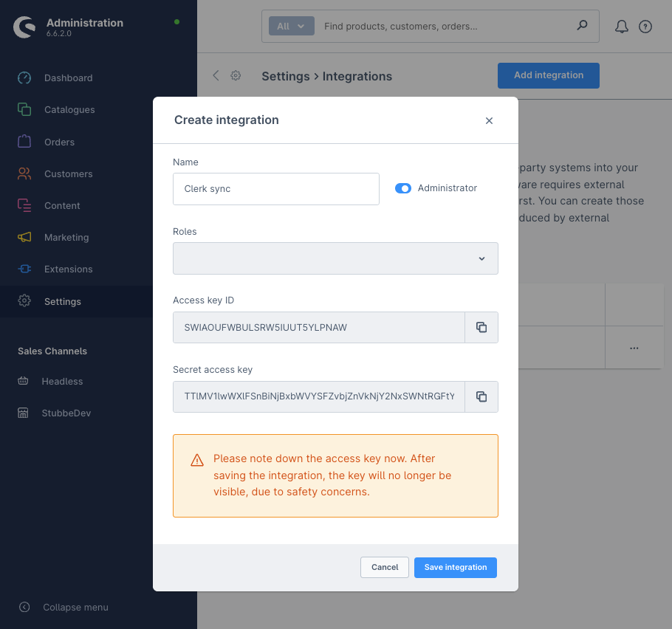Click the search magnifier icon
This screenshot has width=672, height=629.
point(582,26)
